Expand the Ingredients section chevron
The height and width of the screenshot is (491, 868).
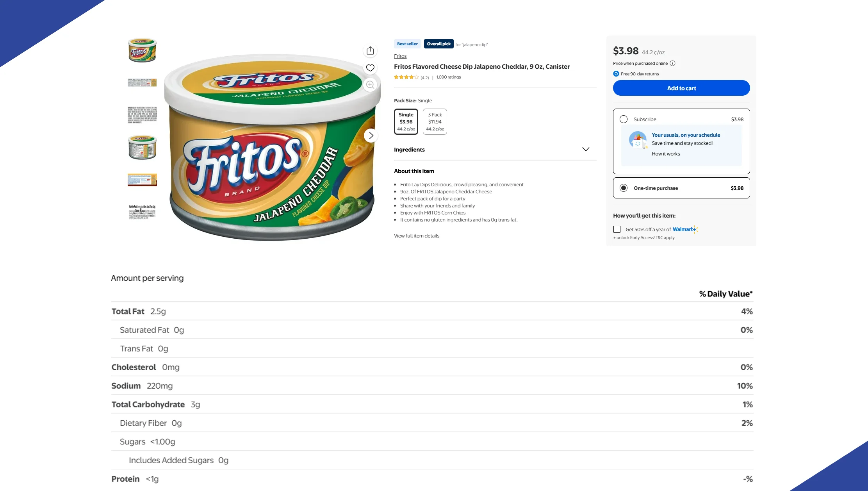click(x=586, y=149)
